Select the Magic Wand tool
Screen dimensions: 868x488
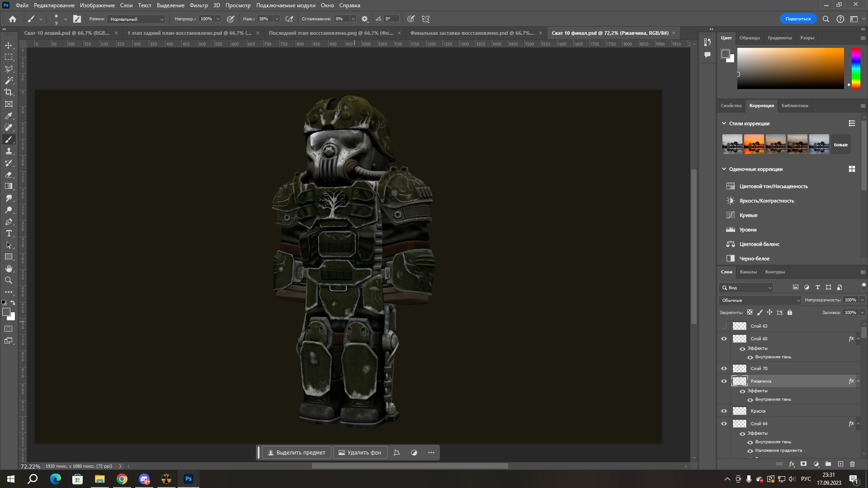pyautogui.click(x=9, y=80)
